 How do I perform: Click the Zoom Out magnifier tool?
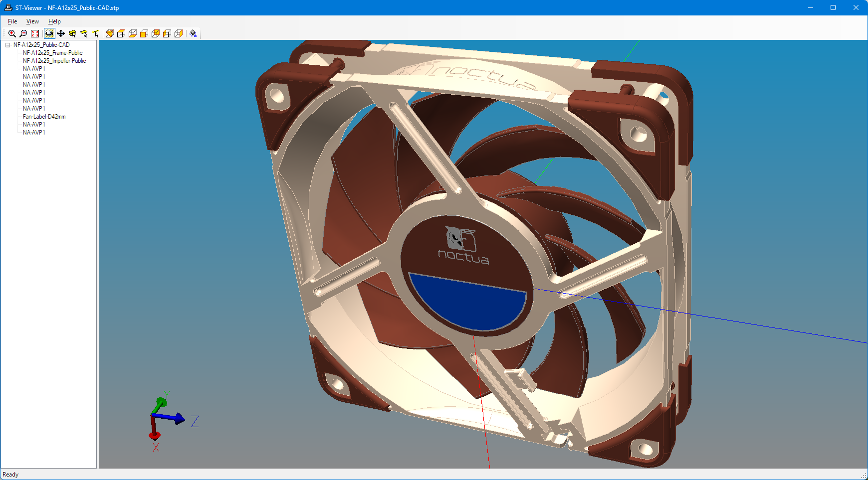pos(23,33)
